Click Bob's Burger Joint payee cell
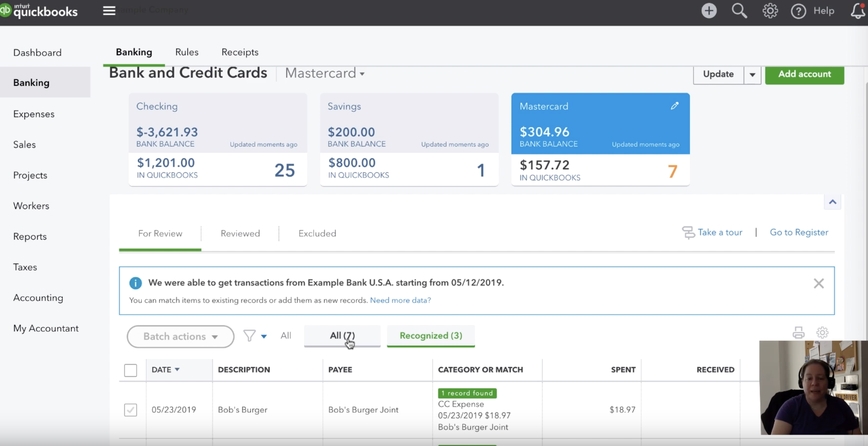 point(363,410)
